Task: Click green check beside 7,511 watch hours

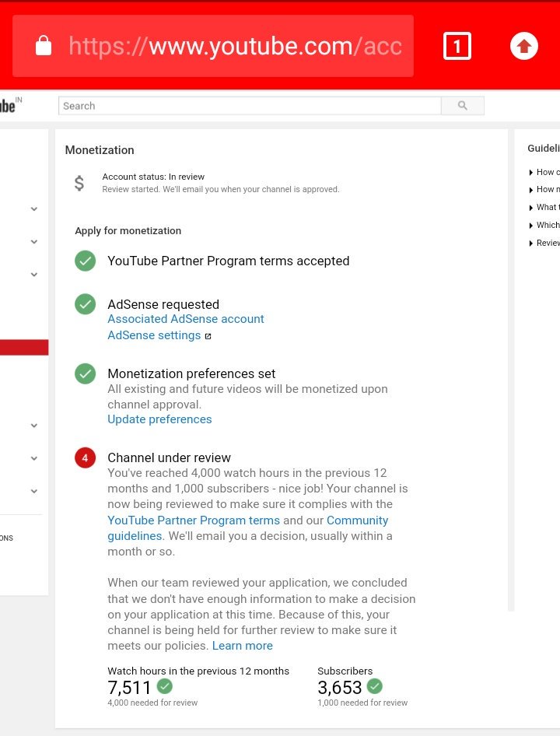Action: [164, 686]
